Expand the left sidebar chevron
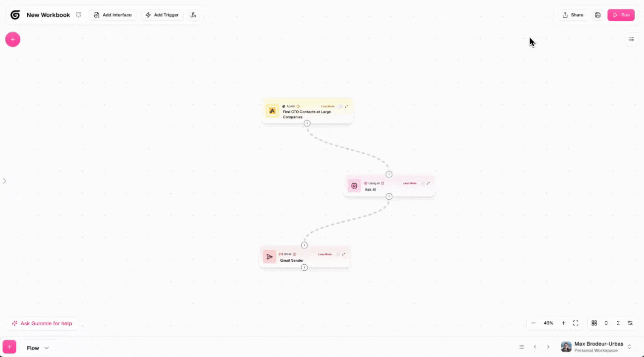This screenshot has width=644, height=357. 5,180
